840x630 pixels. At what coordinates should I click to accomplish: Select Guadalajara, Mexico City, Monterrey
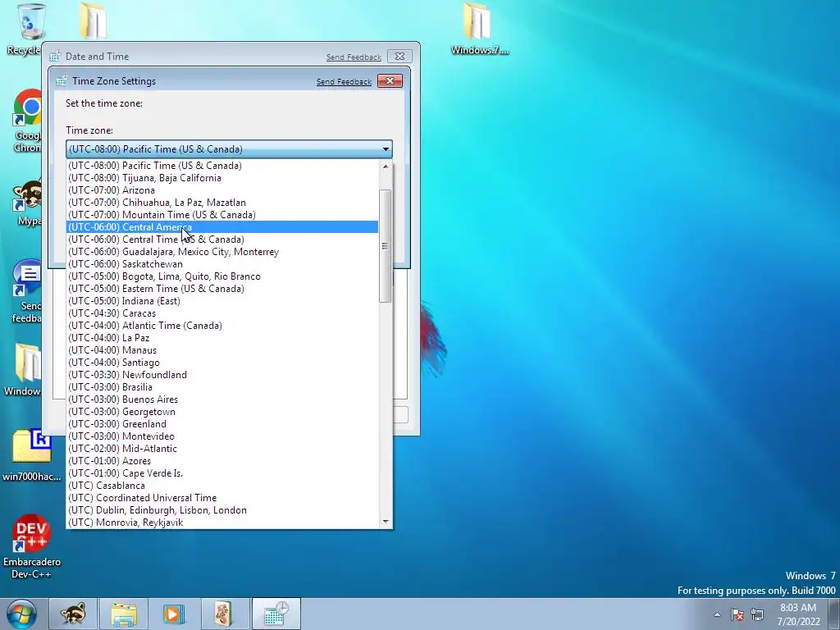(x=222, y=252)
